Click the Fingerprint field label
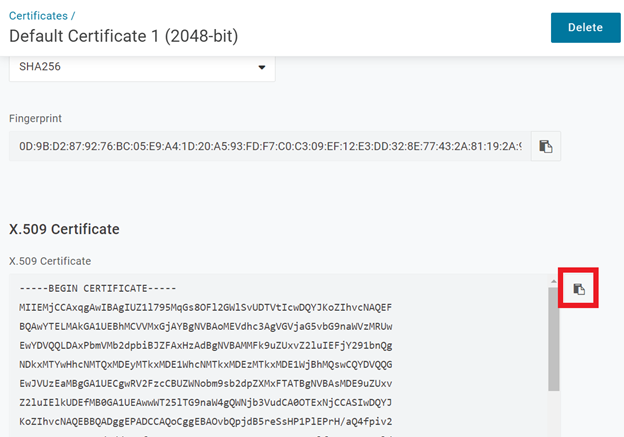 click(x=36, y=118)
